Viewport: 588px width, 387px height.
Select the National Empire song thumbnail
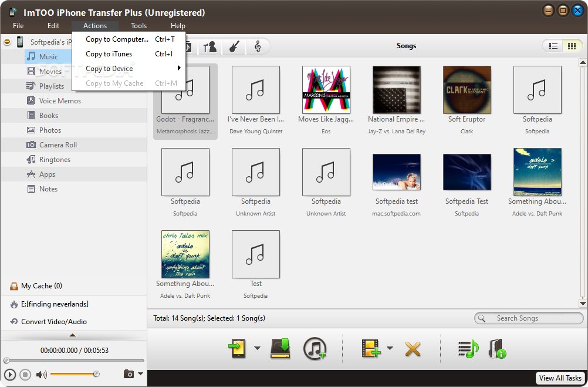(396, 90)
